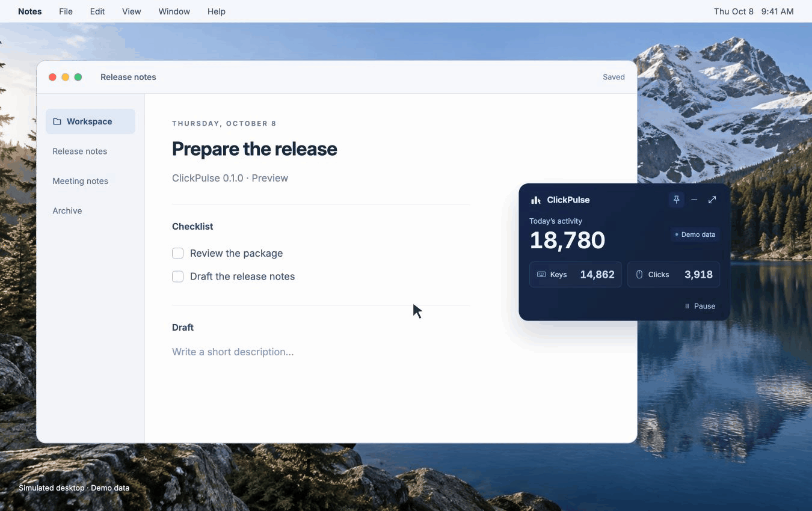Click the Checklist section heading

192,227
